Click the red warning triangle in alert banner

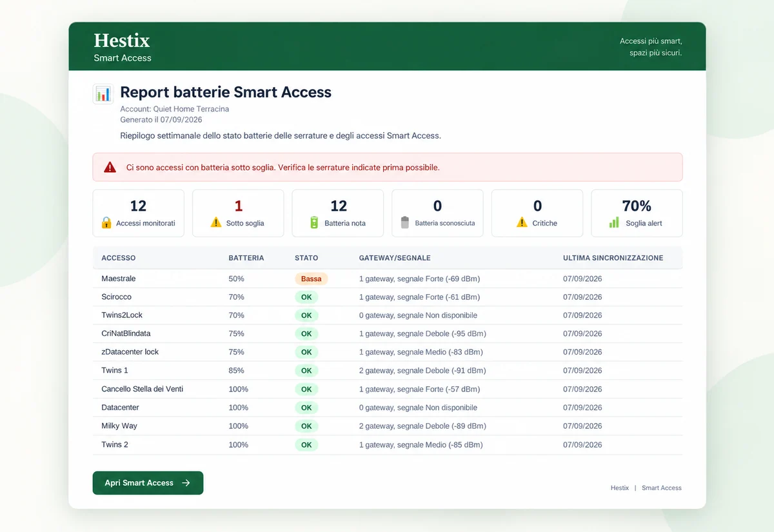tap(110, 167)
